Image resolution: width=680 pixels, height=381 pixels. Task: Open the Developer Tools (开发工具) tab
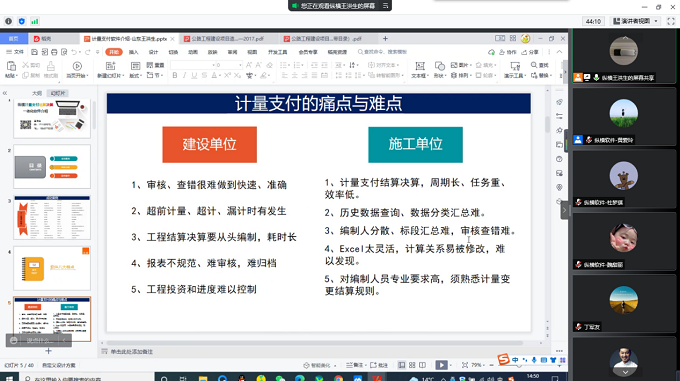pos(278,52)
